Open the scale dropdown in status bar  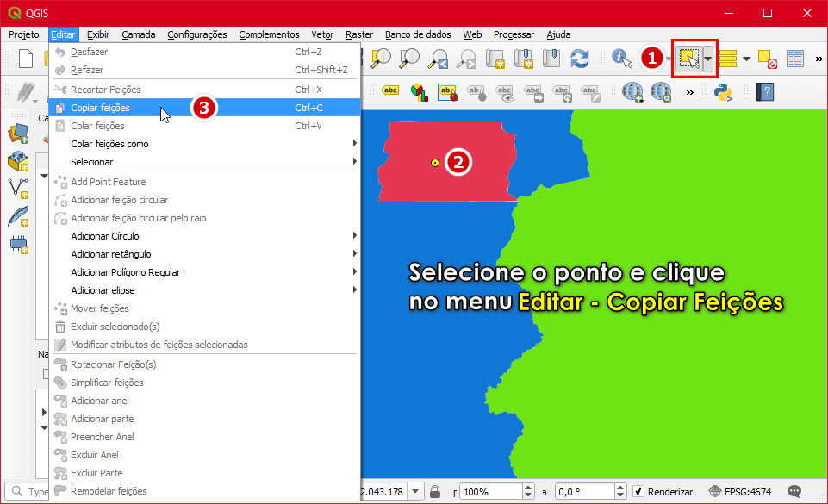(416, 491)
